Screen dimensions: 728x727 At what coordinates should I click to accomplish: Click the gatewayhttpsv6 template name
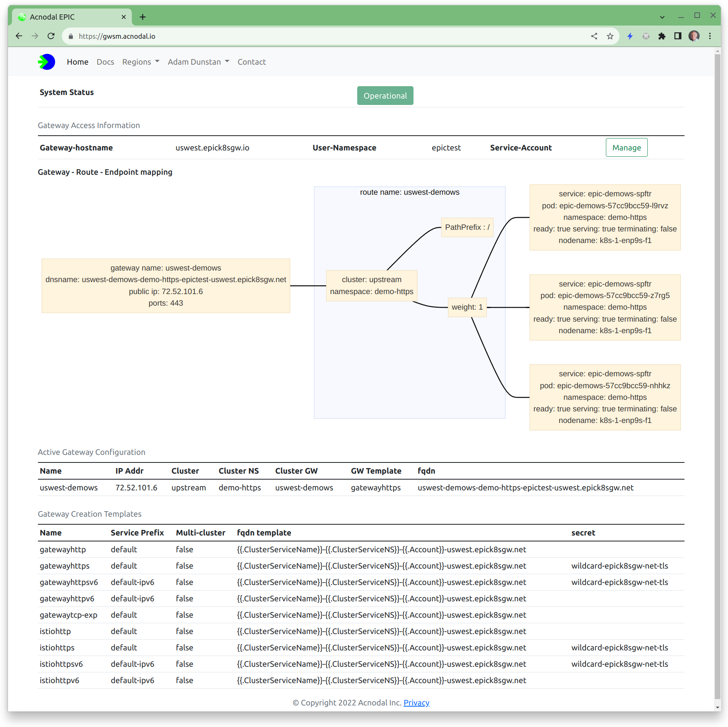pyautogui.click(x=69, y=582)
